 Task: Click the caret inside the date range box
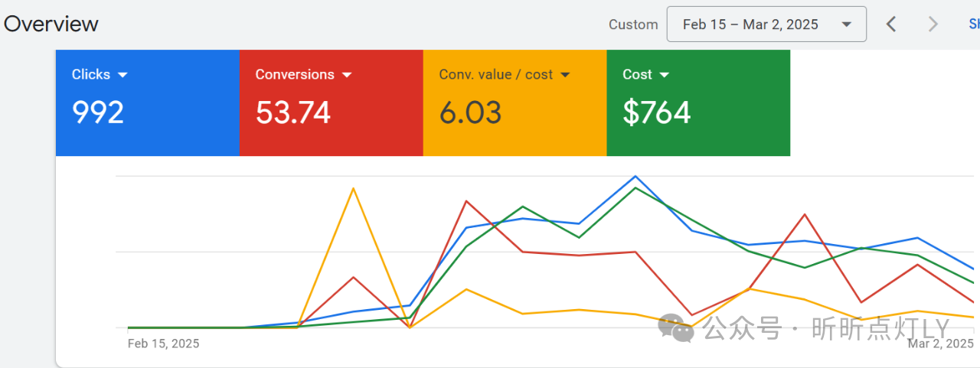846,24
